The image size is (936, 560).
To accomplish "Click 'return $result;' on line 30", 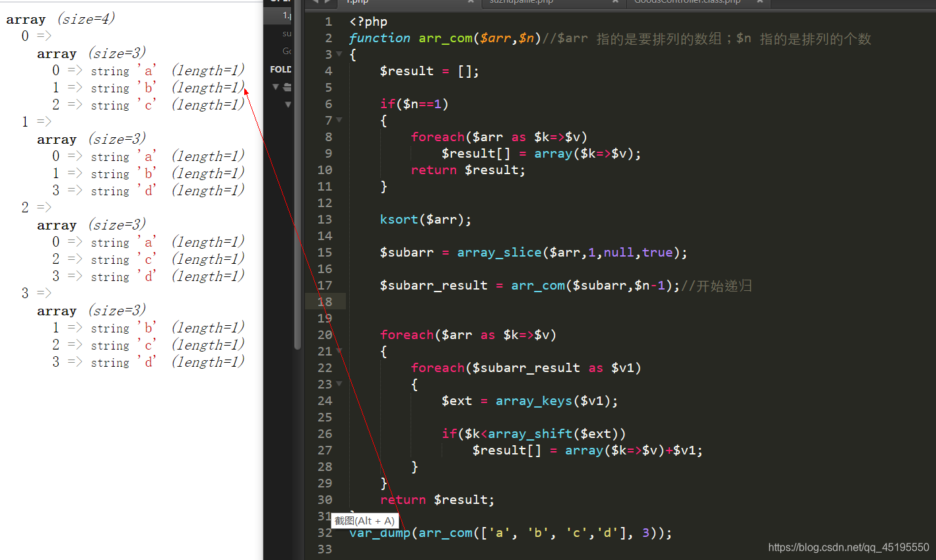I will (x=437, y=500).
